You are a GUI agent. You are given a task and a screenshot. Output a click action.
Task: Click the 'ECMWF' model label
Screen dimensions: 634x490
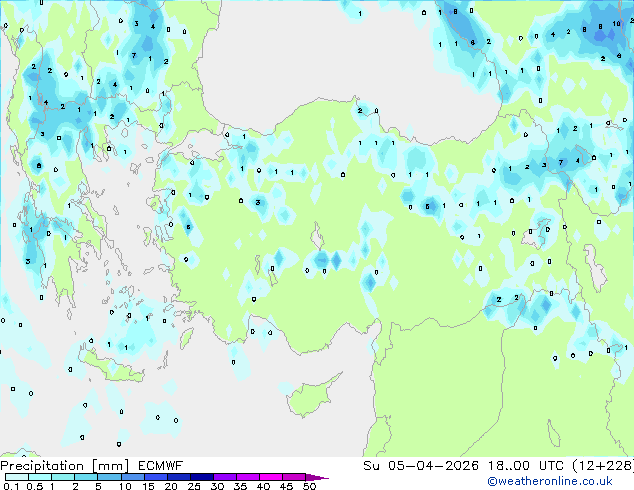[161, 466]
